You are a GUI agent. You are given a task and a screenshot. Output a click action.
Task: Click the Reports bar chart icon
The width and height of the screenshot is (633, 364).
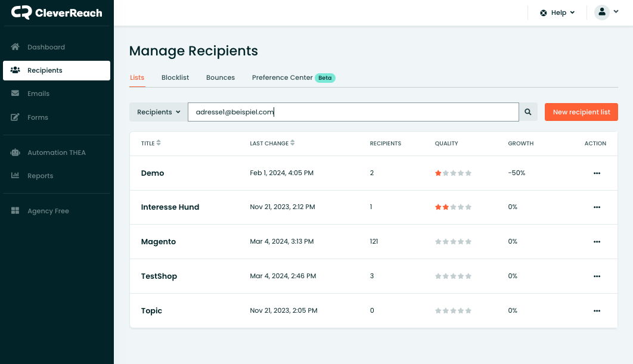coord(15,176)
